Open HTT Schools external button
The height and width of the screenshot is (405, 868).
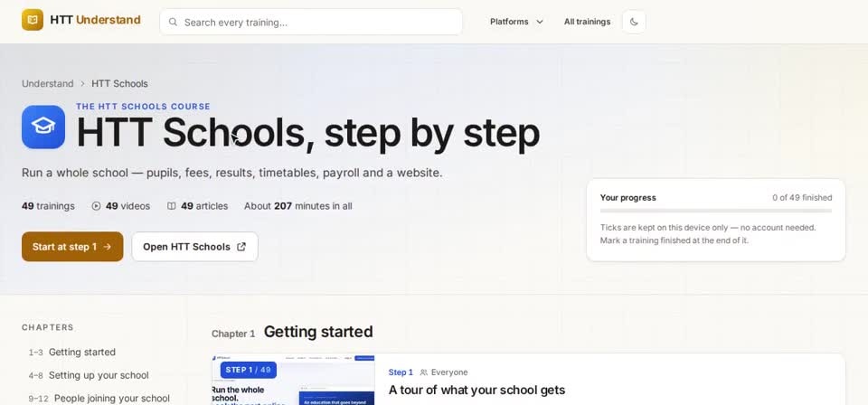tap(195, 247)
